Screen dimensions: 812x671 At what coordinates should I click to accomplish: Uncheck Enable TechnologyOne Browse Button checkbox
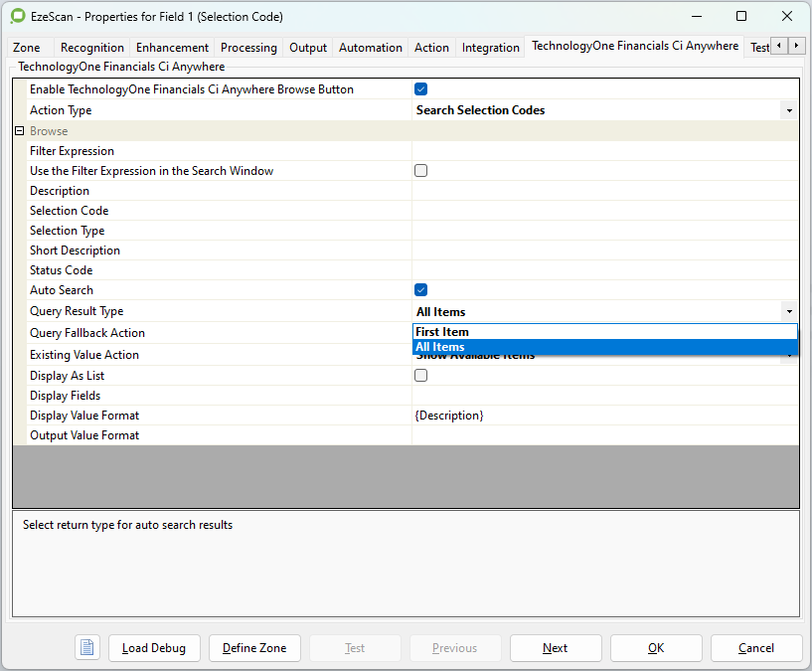pyautogui.click(x=421, y=89)
